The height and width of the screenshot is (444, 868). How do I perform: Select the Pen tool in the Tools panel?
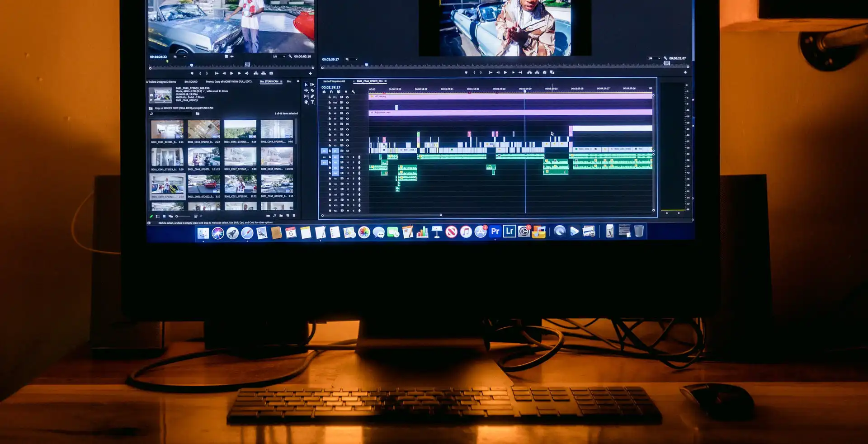(312, 96)
